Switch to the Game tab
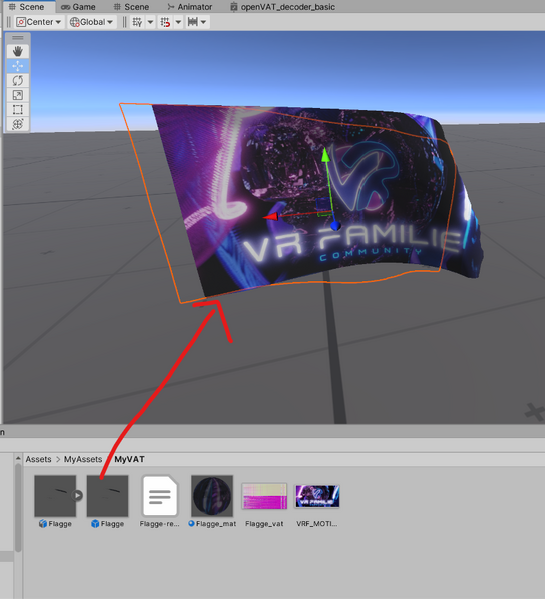Image resolution: width=545 pixels, height=599 pixels. (x=78, y=7)
